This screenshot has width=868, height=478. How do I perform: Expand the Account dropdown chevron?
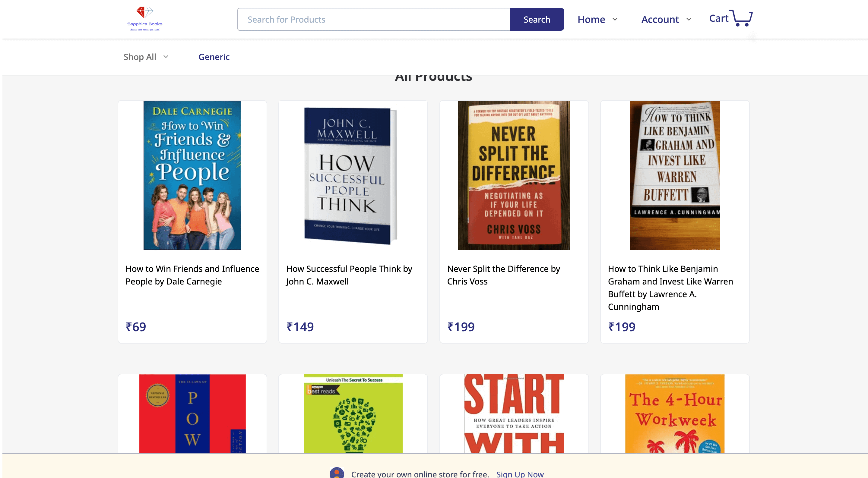click(689, 20)
